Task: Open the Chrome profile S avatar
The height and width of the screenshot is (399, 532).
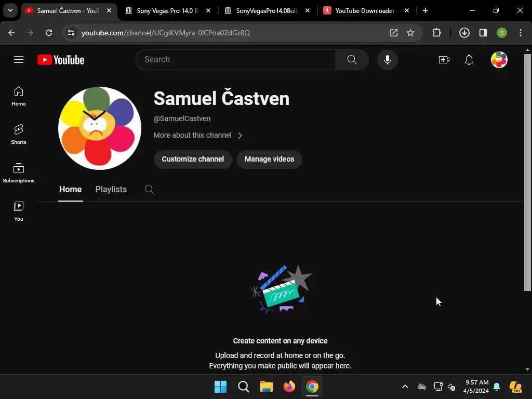Action: tap(501, 33)
